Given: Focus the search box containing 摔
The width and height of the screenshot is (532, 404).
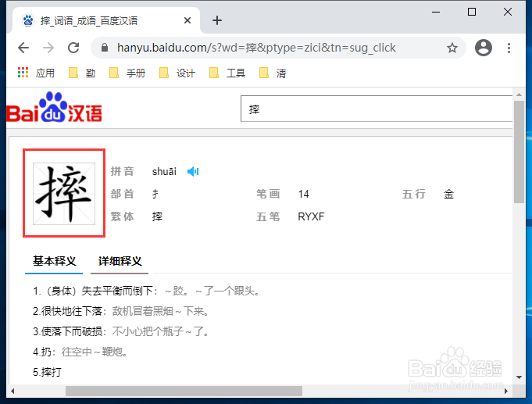Looking at the screenshot, I should (x=377, y=109).
